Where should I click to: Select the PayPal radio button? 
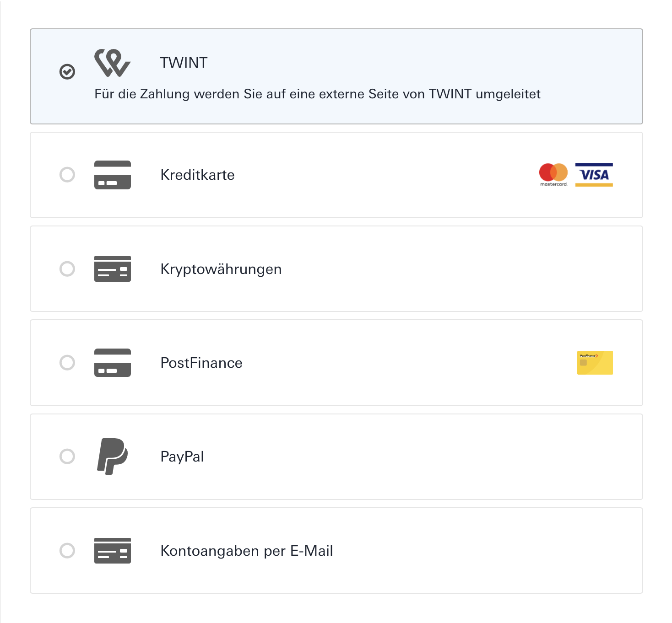[67, 457]
